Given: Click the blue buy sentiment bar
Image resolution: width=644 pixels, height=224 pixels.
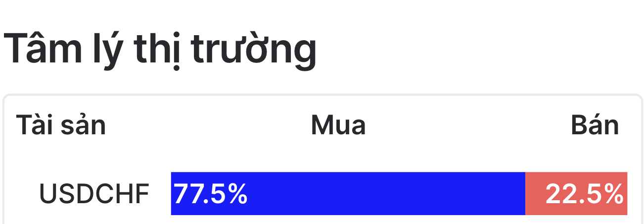Looking at the screenshot, I should (348, 194).
